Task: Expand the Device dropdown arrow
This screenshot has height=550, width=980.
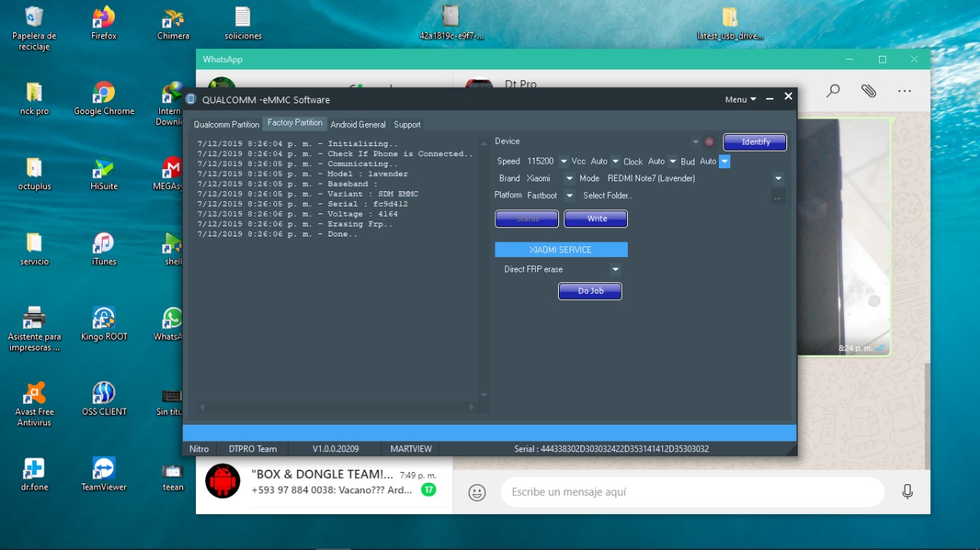Action: 695,142
